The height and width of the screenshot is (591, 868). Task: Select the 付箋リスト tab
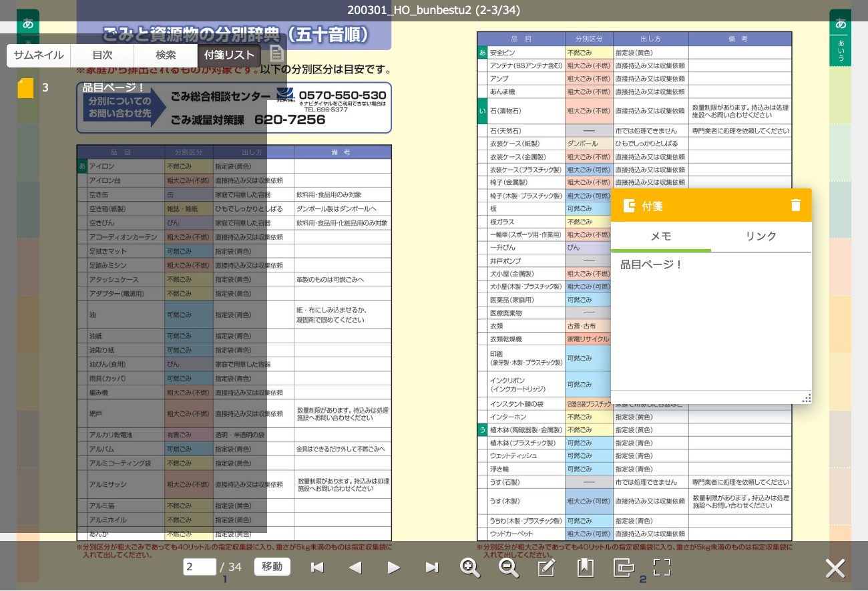(229, 55)
